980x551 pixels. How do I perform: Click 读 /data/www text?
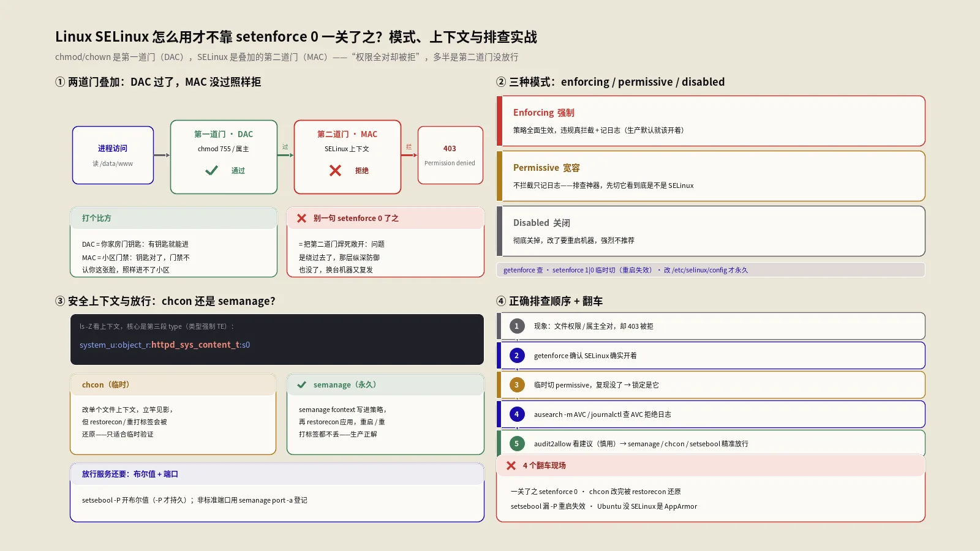coord(113,163)
